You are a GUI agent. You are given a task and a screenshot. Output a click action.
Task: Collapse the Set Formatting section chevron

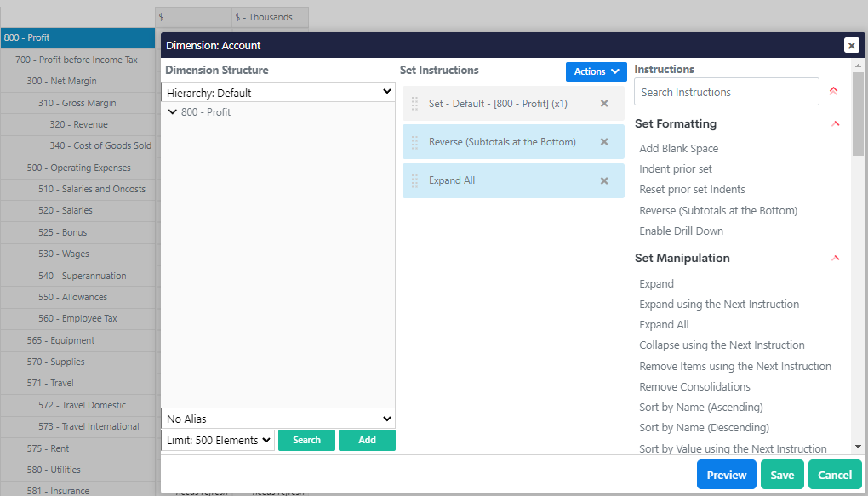pyautogui.click(x=835, y=123)
